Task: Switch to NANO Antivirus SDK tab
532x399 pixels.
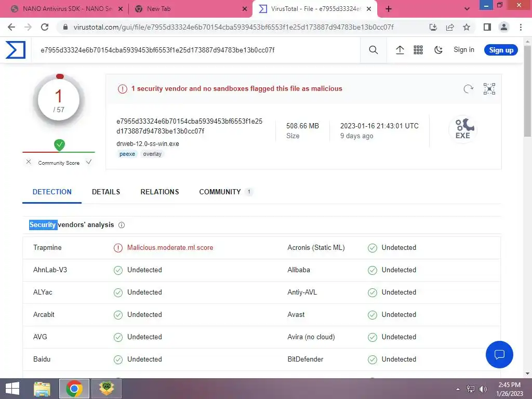Action: tap(67, 9)
